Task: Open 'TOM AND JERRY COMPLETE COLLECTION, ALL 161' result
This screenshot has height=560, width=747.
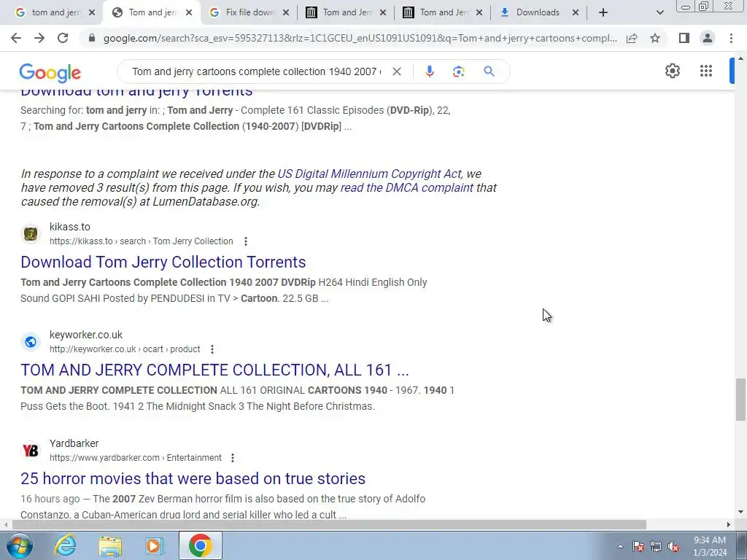Action: tap(215, 370)
